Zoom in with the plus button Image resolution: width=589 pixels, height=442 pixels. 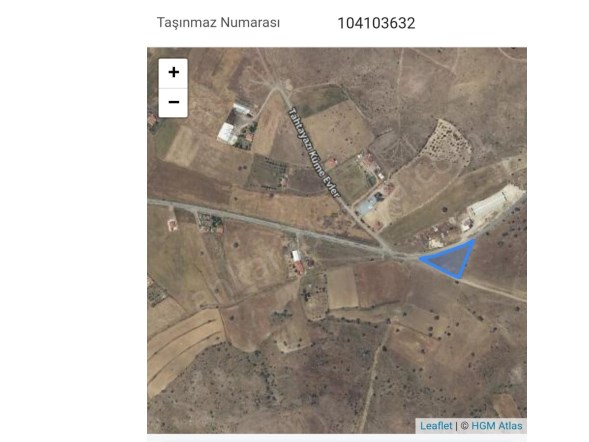coord(173,72)
